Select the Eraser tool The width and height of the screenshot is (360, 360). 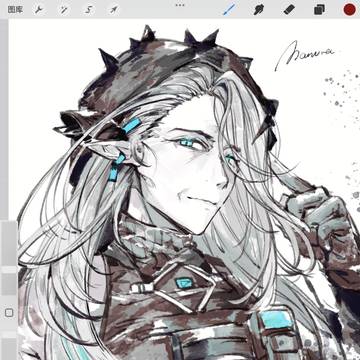pyautogui.click(x=289, y=10)
